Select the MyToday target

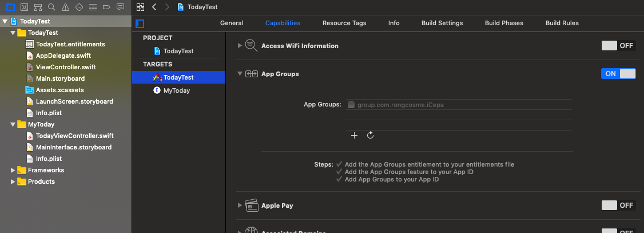coord(176,90)
